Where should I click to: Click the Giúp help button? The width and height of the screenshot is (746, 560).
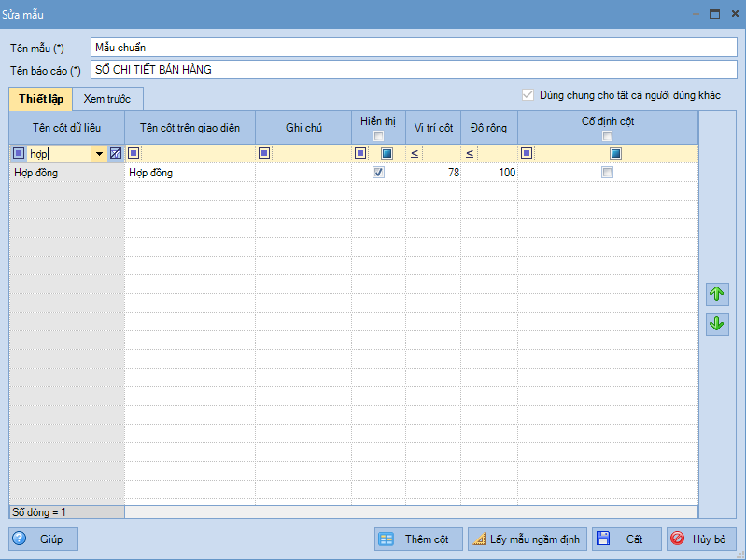click(x=44, y=539)
